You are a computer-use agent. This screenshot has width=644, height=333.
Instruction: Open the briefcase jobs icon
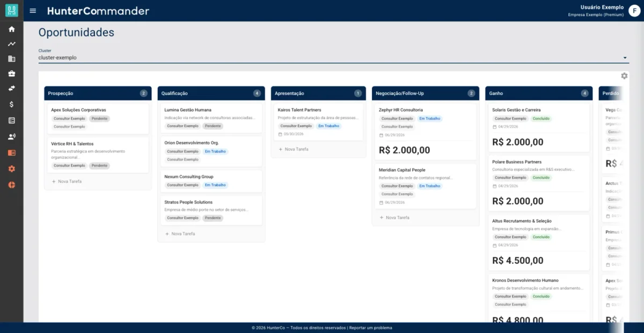[11, 74]
